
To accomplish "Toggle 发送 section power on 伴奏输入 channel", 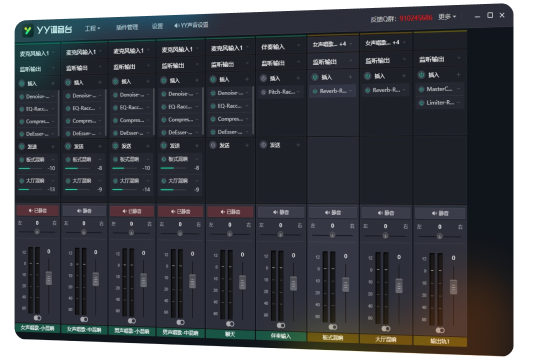I will click(x=263, y=145).
